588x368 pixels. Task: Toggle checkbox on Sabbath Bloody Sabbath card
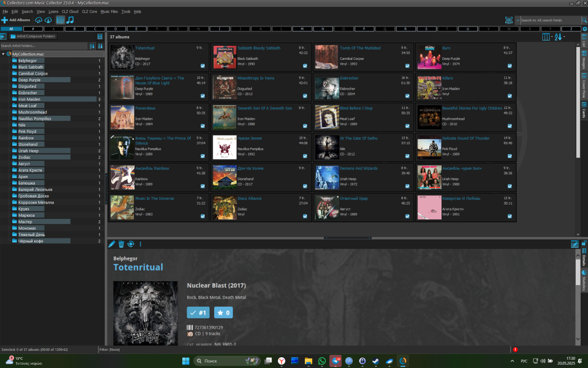(x=305, y=66)
